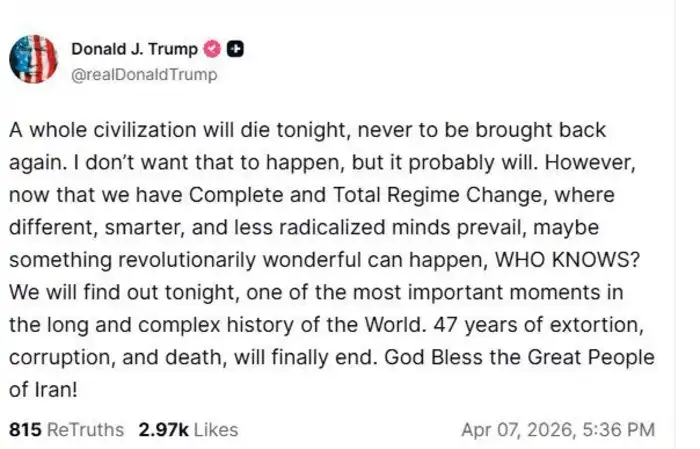Open the Apr 07, 2026 date stamp
The image size is (700, 449).
tap(516, 429)
